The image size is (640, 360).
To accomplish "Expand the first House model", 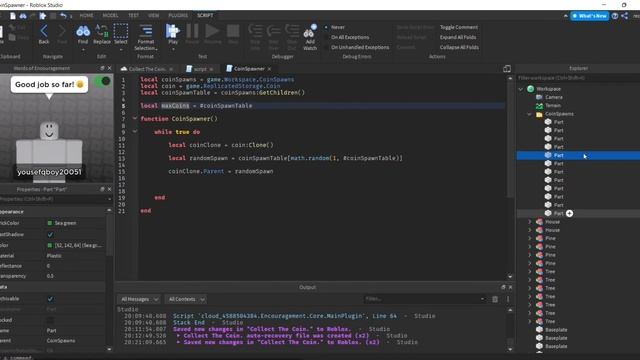I will (x=530, y=222).
